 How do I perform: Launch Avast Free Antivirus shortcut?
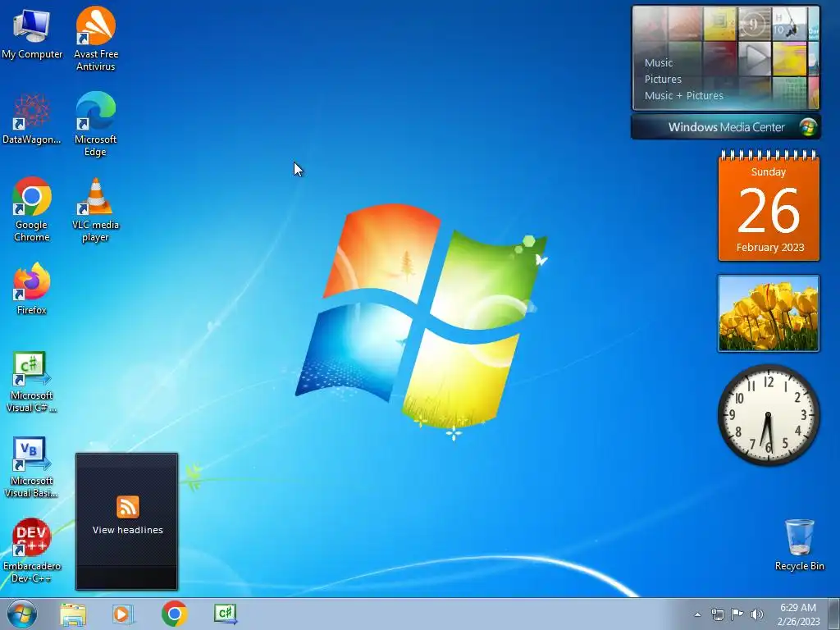(x=96, y=39)
